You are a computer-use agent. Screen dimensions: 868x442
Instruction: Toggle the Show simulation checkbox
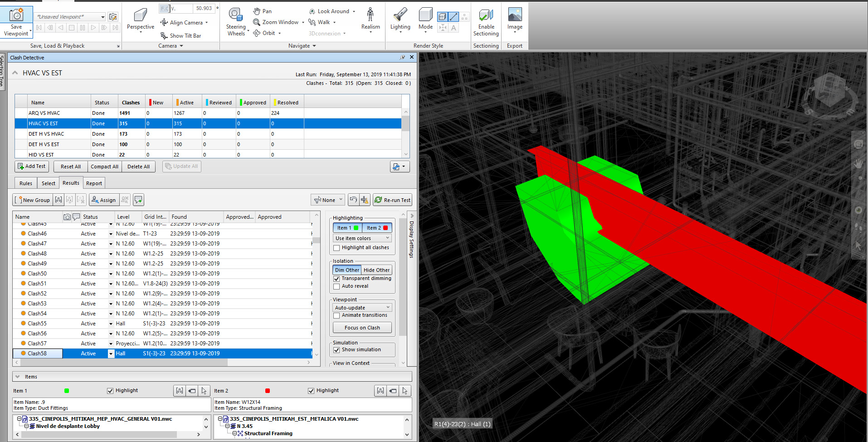click(336, 350)
